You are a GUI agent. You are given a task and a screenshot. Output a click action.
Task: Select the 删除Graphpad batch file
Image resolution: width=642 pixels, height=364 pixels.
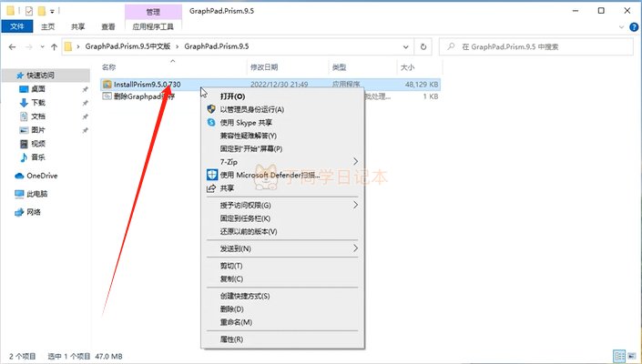click(144, 96)
